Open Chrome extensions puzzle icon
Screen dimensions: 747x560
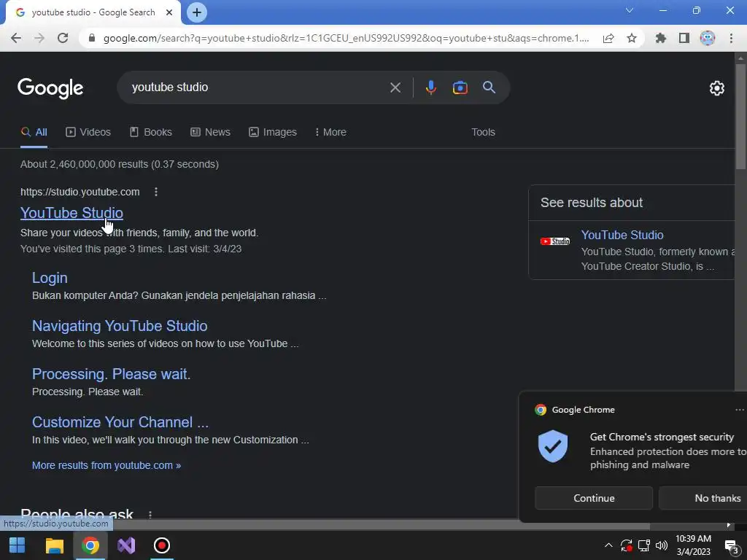tap(661, 38)
